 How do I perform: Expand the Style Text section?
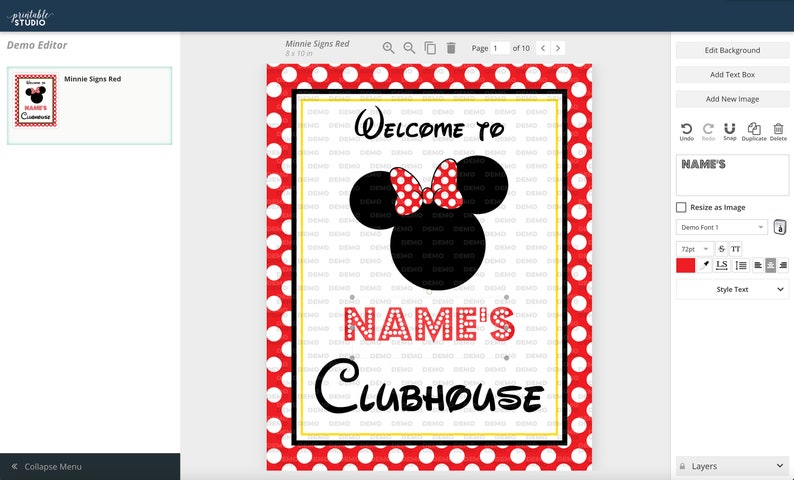coord(732,290)
